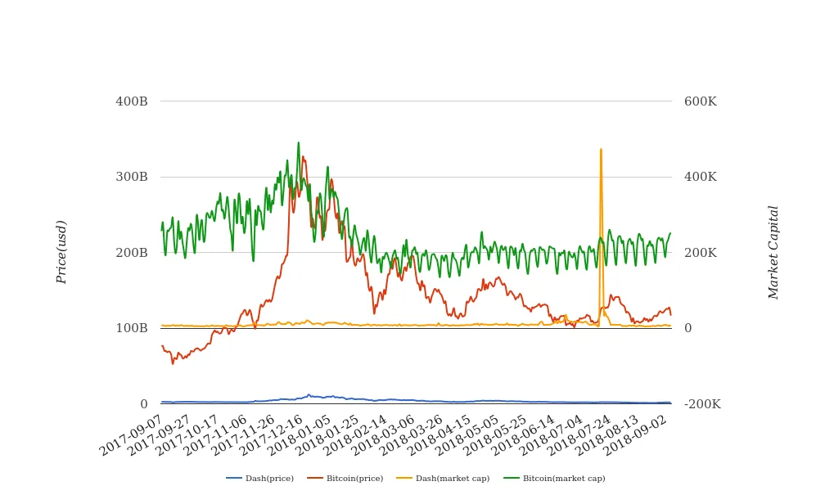Click the 100B left axis label
This screenshot has width=825, height=504.
point(132,328)
